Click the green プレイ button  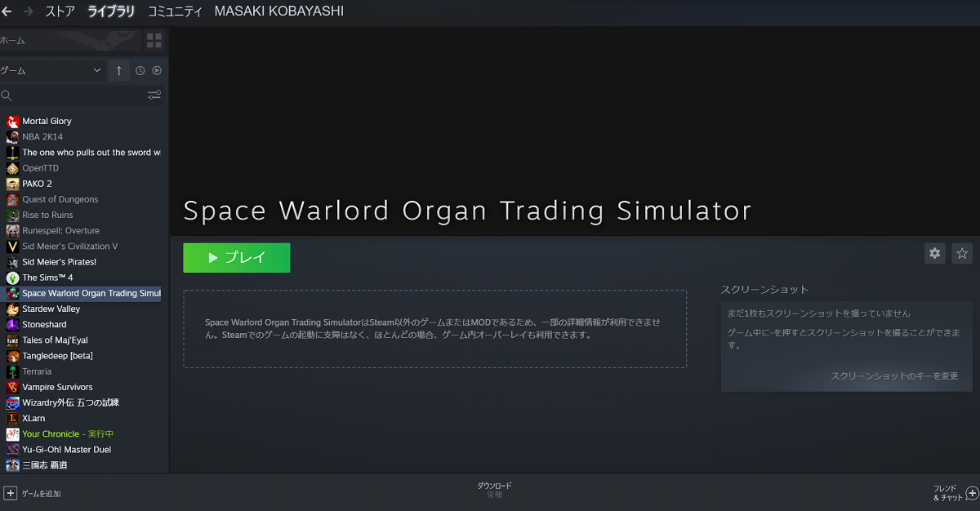coord(237,258)
